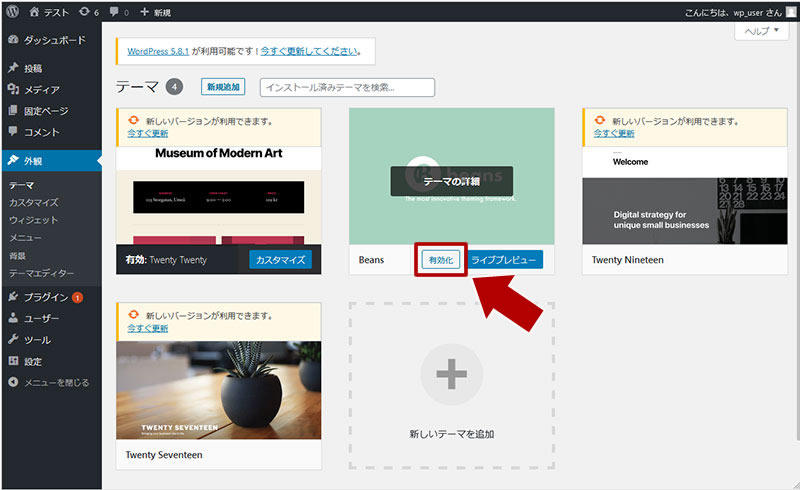Open the updates icon showing 6
The height and width of the screenshot is (490, 800).
pyautogui.click(x=89, y=12)
